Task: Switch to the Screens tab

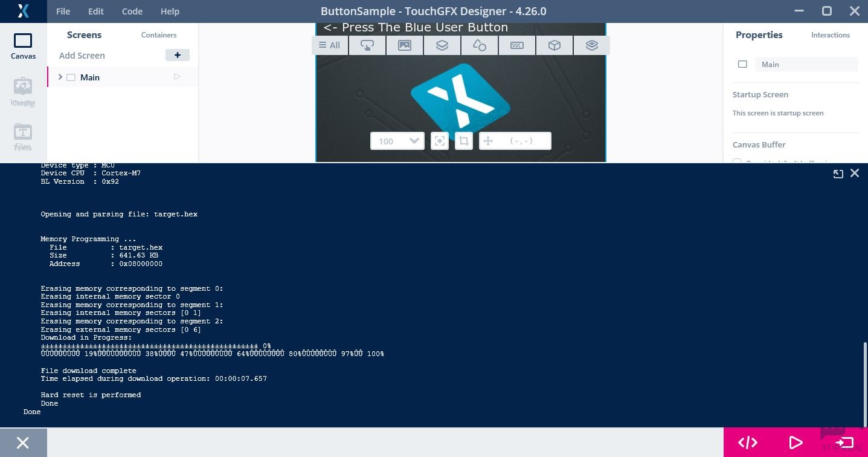Action: tap(84, 35)
